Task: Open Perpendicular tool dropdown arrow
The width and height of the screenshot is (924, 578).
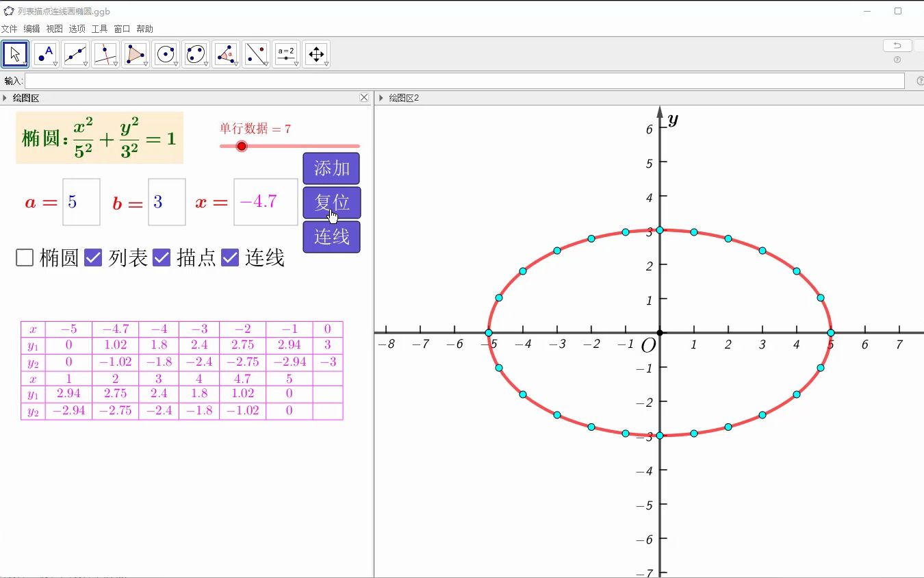Action: coord(116,64)
